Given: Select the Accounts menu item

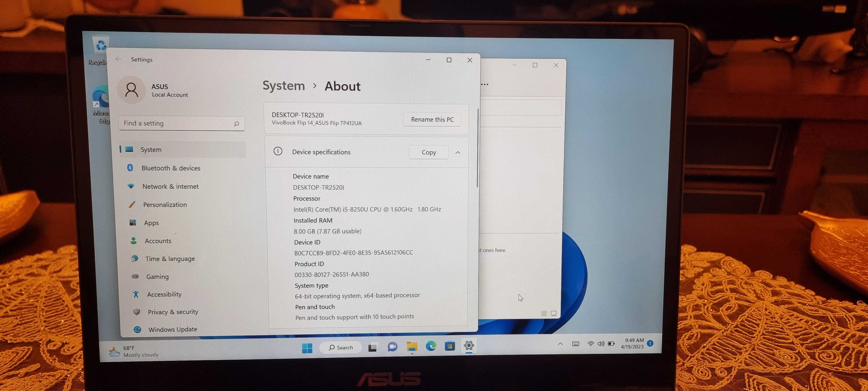Looking at the screenshot, I should click(158, 241).
